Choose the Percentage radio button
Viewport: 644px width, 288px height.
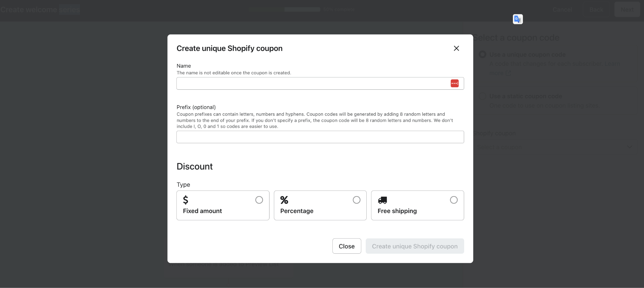point(356,200)
